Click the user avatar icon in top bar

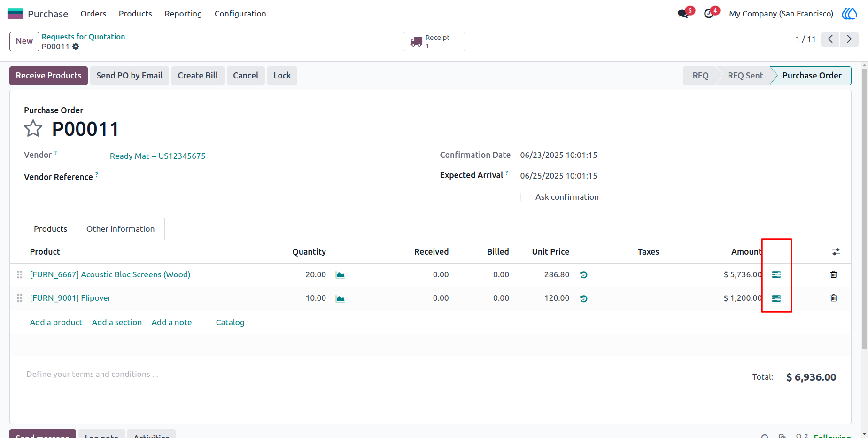click(x=849, y=14)
